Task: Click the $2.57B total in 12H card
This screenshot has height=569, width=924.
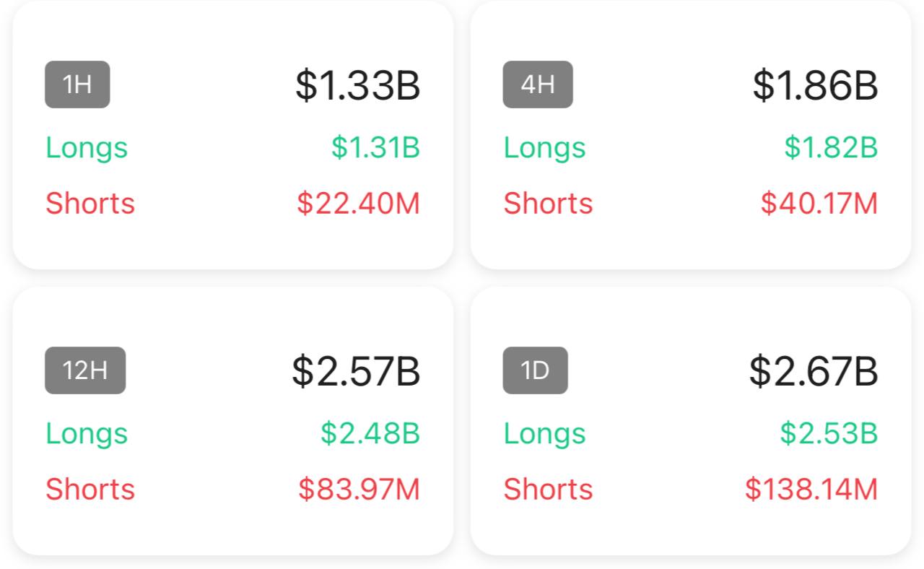Action: coord(356,371)
